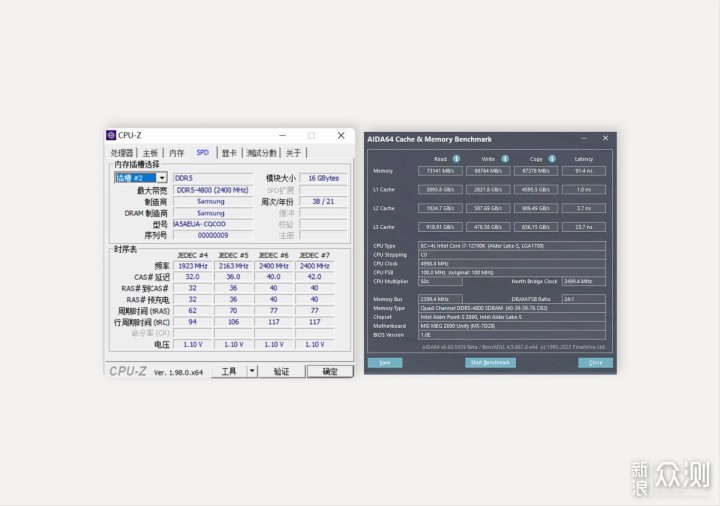
Task: Click the Memory Copy result field
Action: (x=536, y=171)
